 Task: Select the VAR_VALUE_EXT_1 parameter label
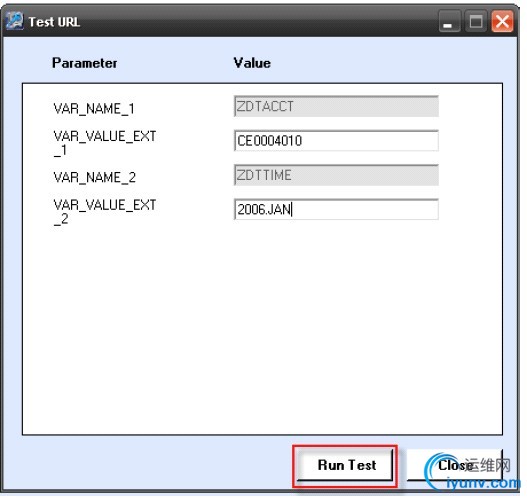(105, 143)
